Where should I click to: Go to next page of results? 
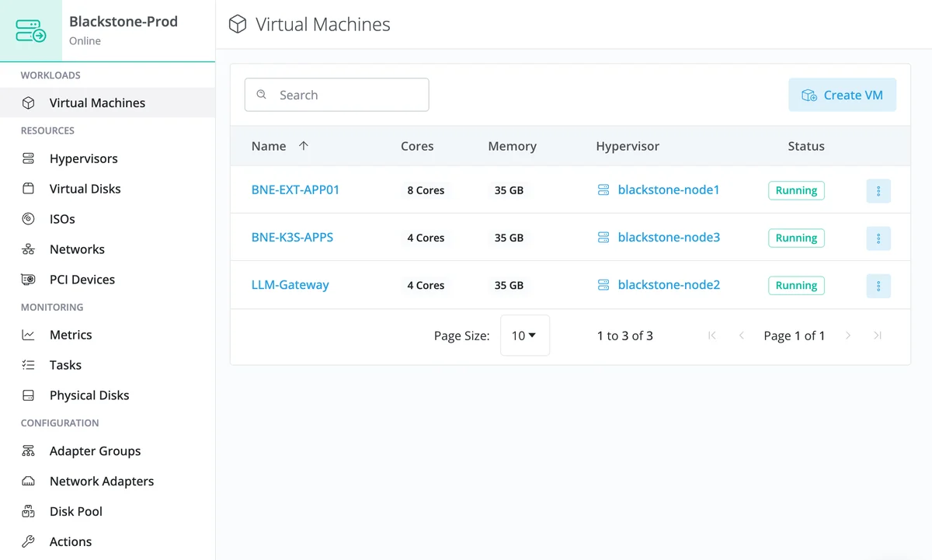pos(848,336)
